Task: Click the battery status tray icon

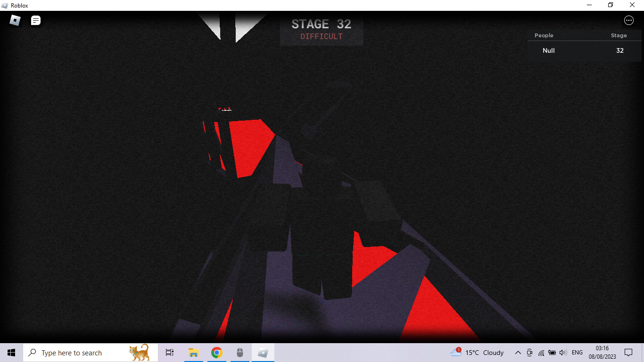Action: click(552, 353)
